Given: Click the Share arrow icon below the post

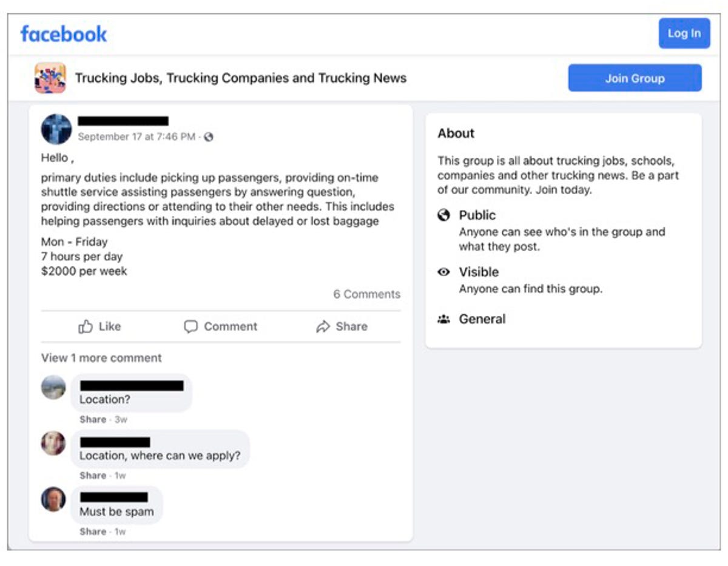Looking at the screenshot, I should pyautogui.click(x=323, y=326).
